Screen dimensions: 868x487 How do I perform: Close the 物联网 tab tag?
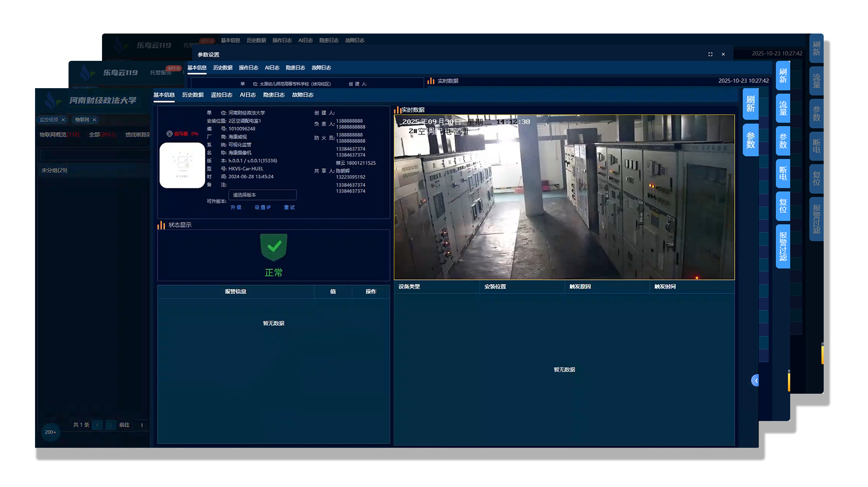click(94, 120)
